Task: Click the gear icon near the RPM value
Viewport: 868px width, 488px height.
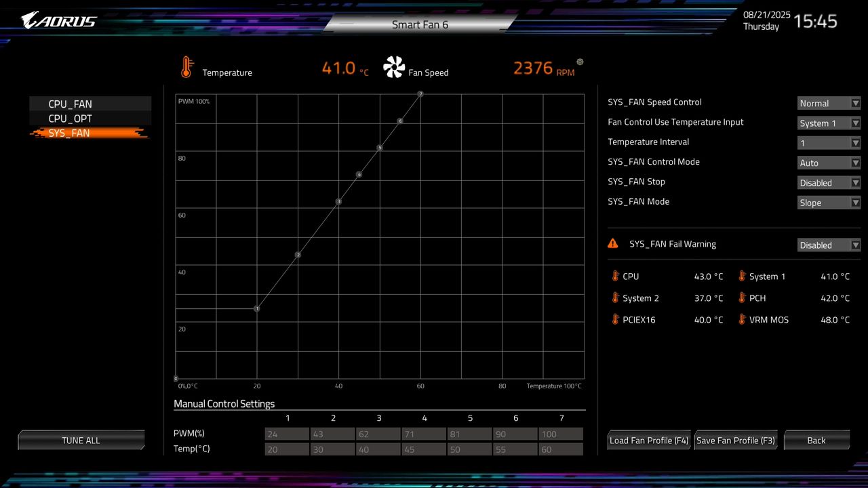Action: pos(580,62)
